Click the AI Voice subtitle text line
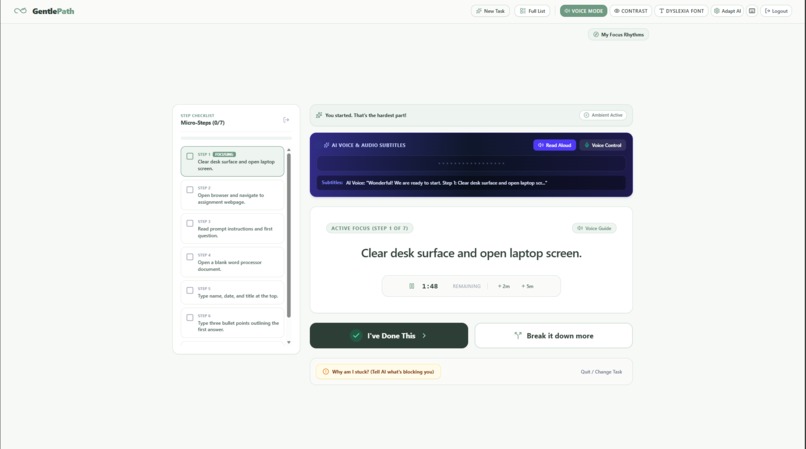 coord(446,183)
